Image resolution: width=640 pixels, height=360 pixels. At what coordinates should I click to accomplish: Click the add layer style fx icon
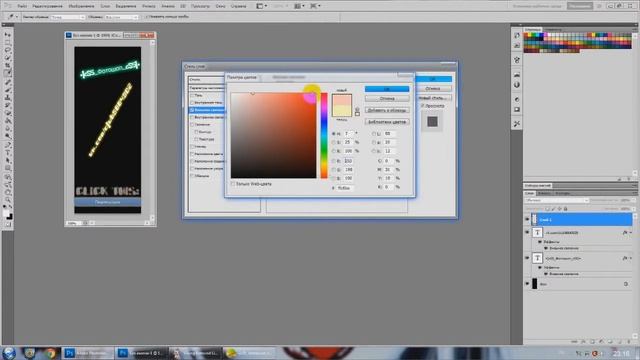click(x=584, y=341)
